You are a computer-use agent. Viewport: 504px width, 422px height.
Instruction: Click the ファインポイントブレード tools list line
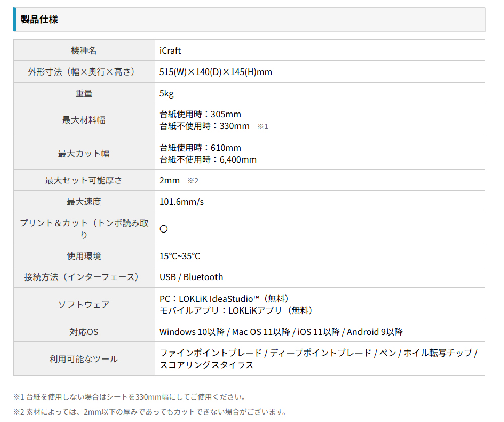(x=319, y=353)
